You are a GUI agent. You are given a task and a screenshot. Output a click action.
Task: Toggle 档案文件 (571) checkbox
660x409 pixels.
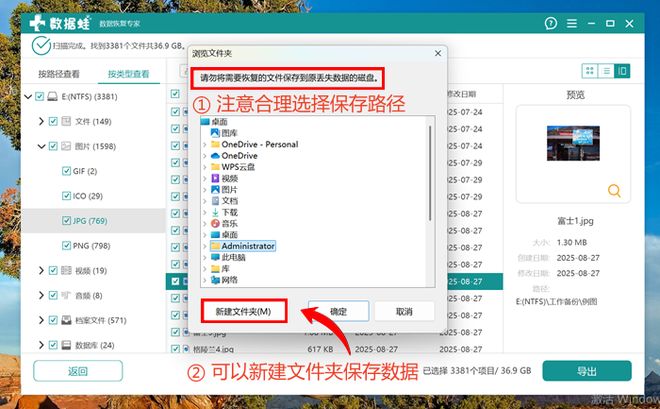coord(53,320)
